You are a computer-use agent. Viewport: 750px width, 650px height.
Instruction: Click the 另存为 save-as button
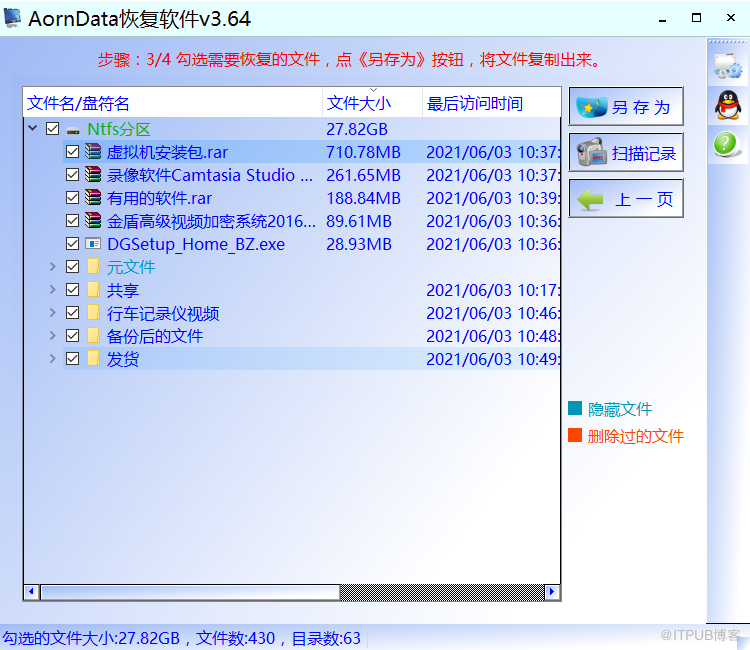626,107
